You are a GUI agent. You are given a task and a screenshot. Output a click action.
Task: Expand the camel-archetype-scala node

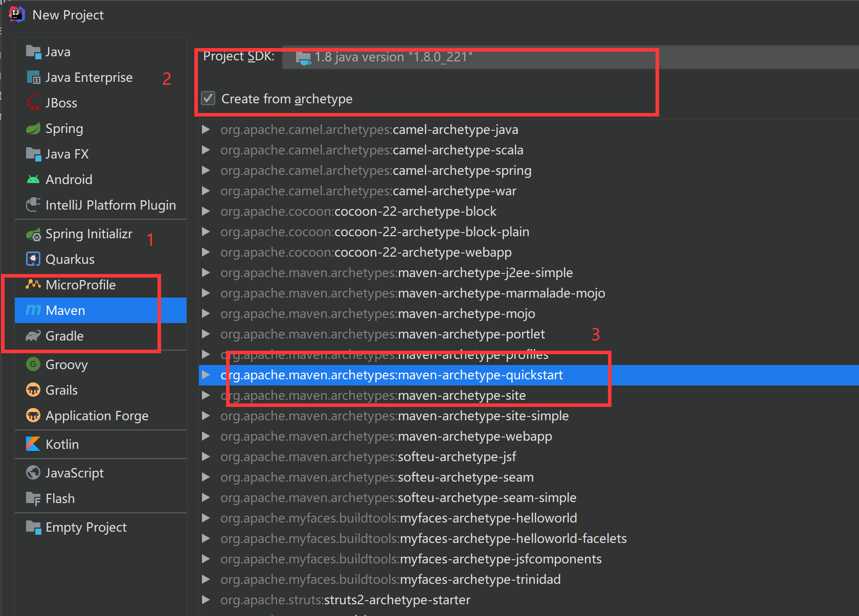206,150
